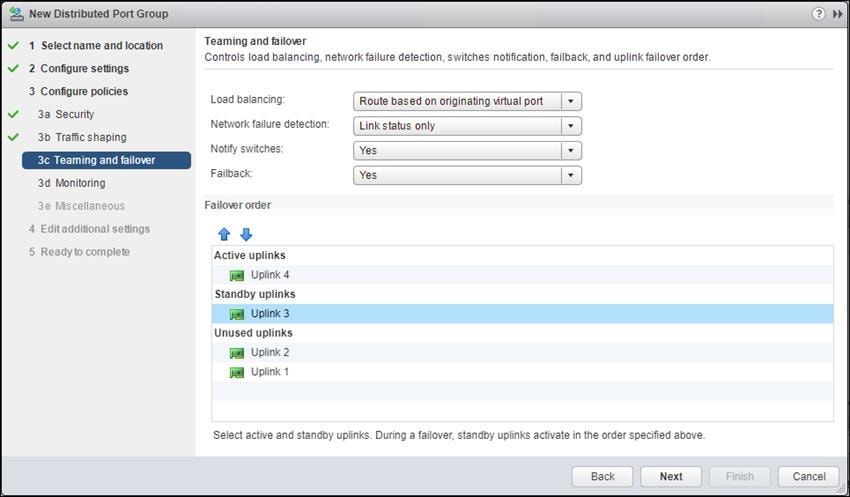Click the Back button

pyautogui.click(x=602, y=476)
